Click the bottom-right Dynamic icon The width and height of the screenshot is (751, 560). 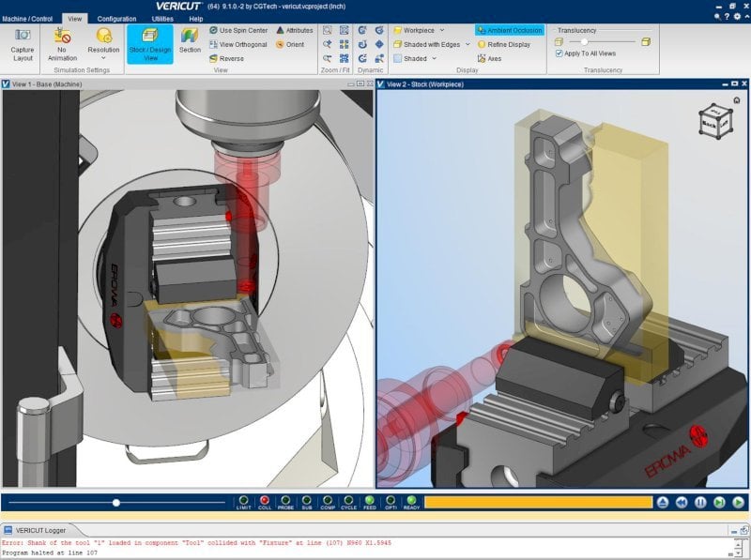(x=379, y=58)
